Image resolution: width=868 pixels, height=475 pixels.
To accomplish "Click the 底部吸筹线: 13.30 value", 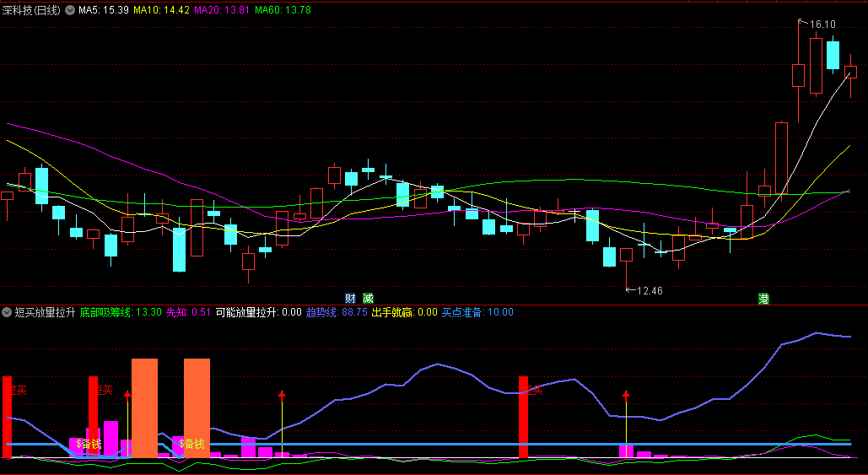I will 121,312.
